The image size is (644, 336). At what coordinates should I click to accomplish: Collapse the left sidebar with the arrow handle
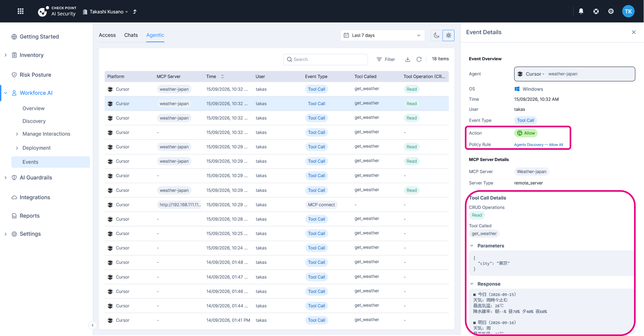pyautogui.click(x=93, y=325)
